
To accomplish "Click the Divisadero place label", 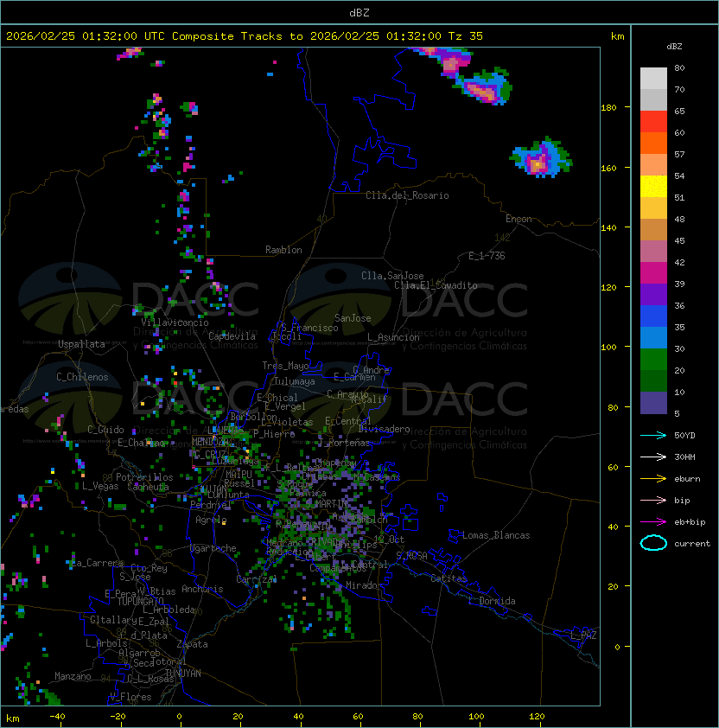I will coord(384,429).
